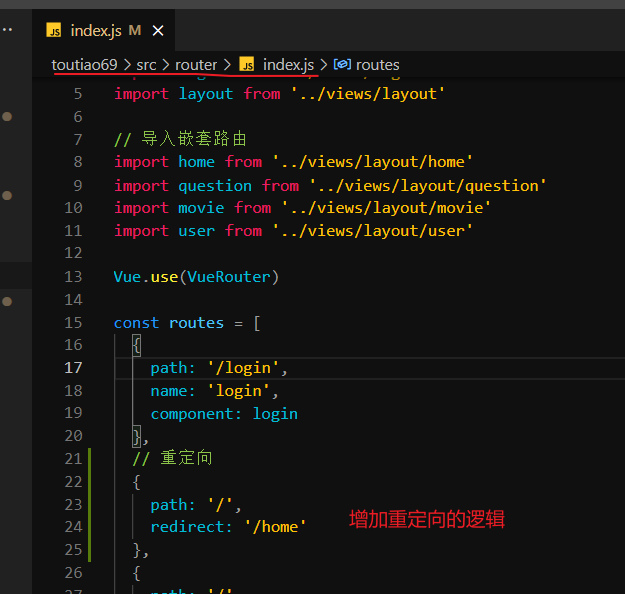
Task: Click component: login on line 19
Action: point(224,414)
